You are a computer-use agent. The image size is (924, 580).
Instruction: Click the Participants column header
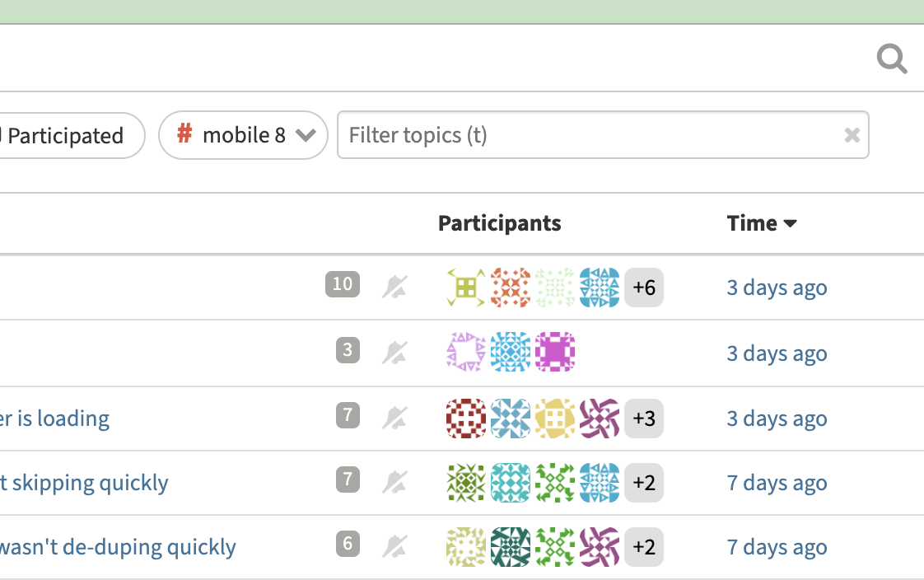(x=499, y=223)
